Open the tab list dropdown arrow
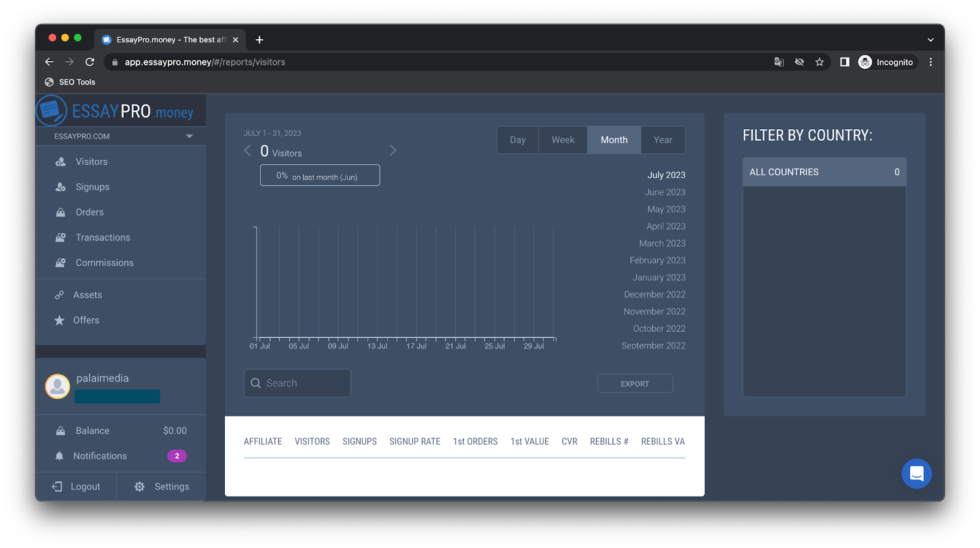Screen dimensions: 980x548 tap(930, 40)
